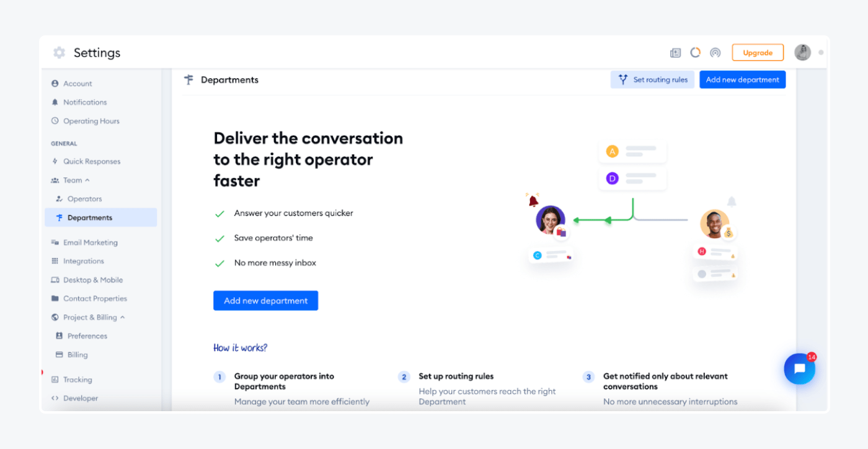Click the 'How it works?' text
Viewport: 868px width, 449px height.
click(x=241, y=348)
